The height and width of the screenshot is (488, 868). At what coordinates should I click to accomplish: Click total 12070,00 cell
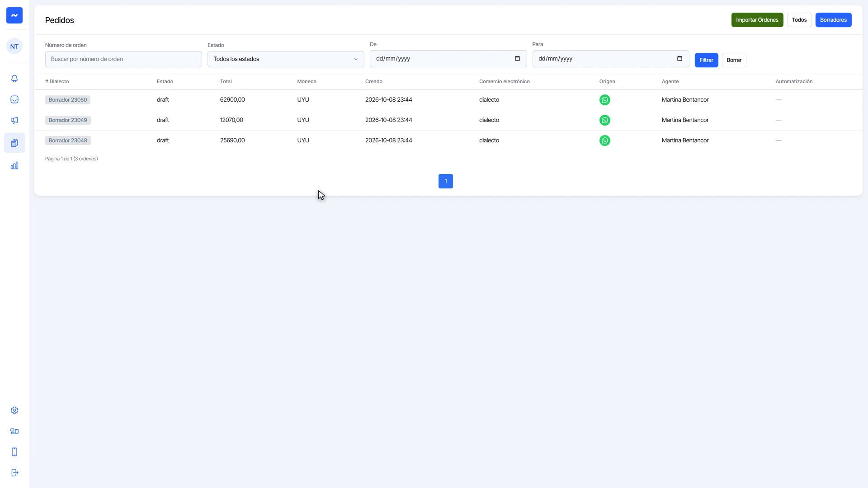pos(231,120)
